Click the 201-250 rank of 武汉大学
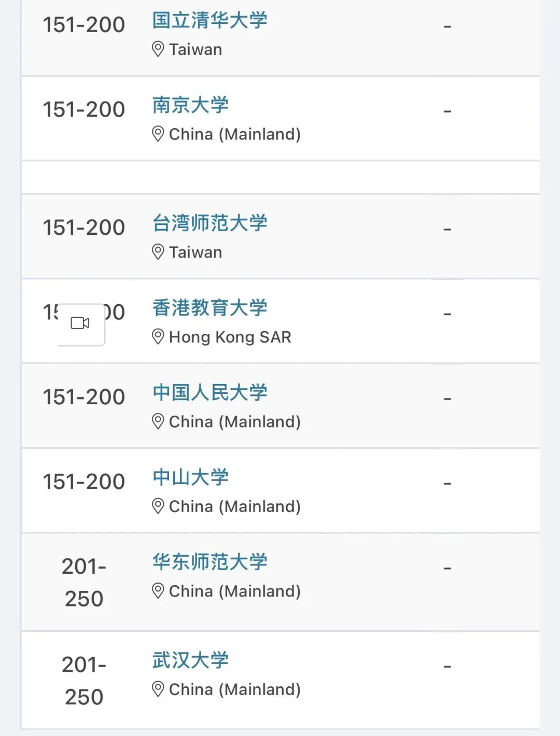This screenshot has width=560, height=736. [x=84, y=681]
